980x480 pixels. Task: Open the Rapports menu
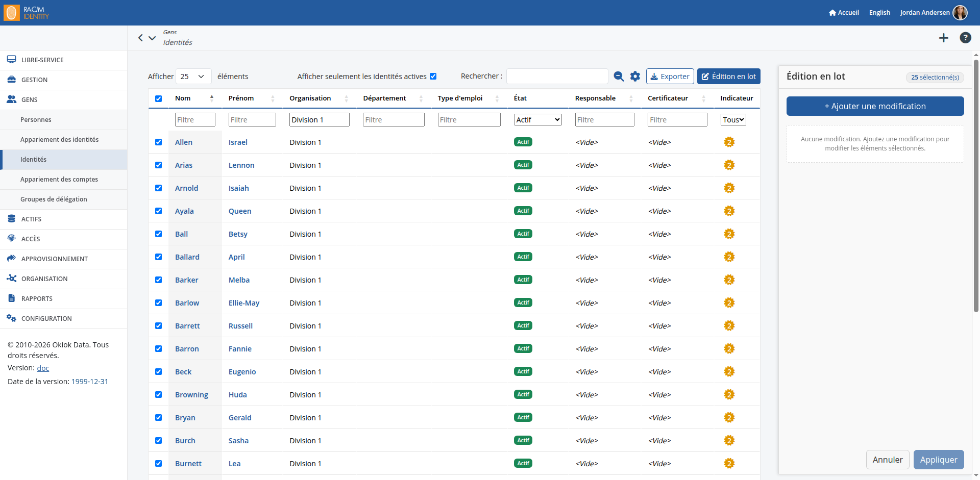[x=64, y=299]
